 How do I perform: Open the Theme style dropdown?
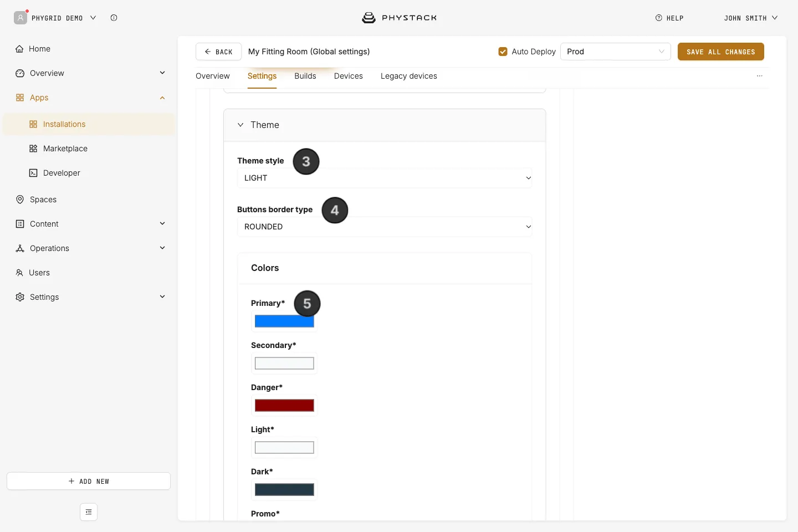pyautogui.click(x=385, y=178)
